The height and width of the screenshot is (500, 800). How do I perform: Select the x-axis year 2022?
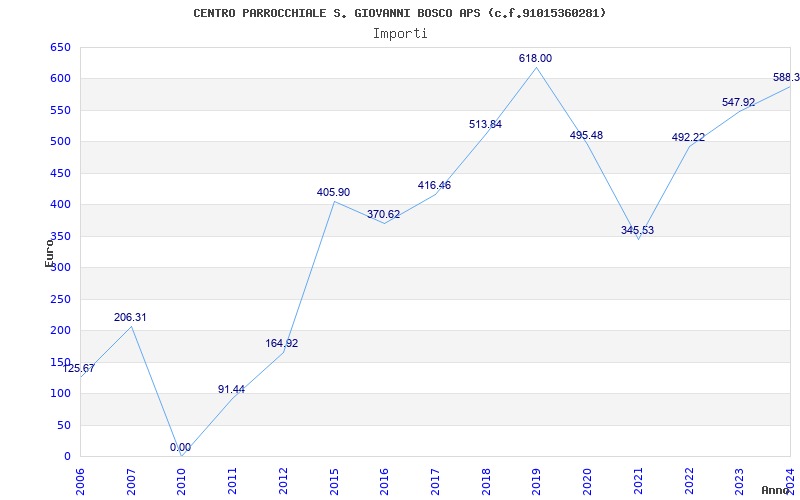(x=688, y=482)
